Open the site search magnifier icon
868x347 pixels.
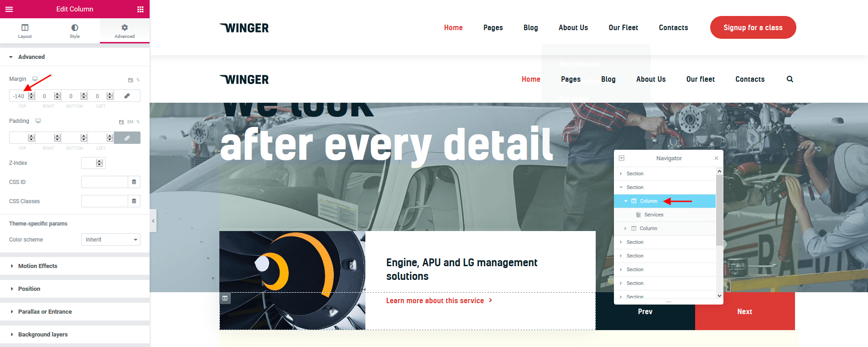pos(790,79)
